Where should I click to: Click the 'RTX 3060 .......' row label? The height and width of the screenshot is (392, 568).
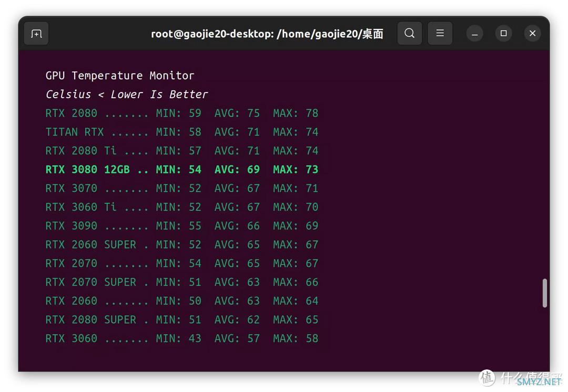tap(97, 339)
